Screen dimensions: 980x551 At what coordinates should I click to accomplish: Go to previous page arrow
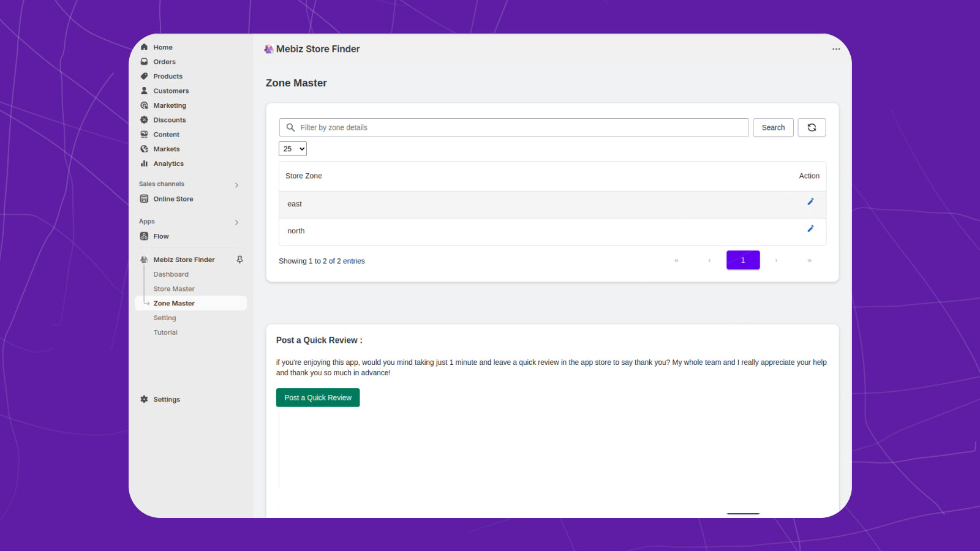709,260
